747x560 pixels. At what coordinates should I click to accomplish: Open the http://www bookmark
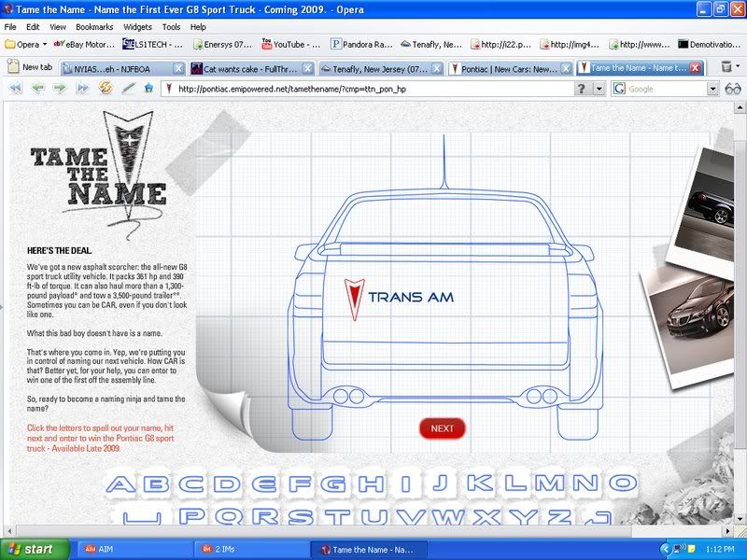[640, 44]
